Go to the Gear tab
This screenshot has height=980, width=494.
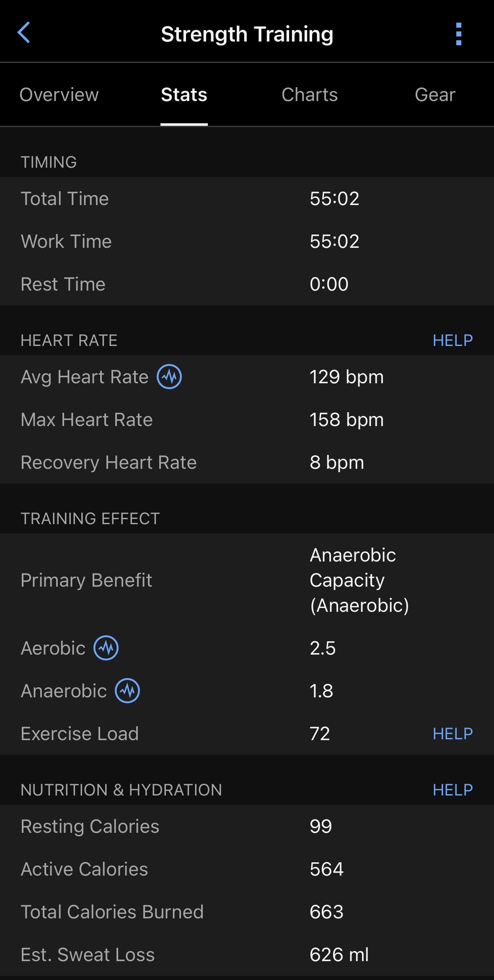[x=435, y=95]
